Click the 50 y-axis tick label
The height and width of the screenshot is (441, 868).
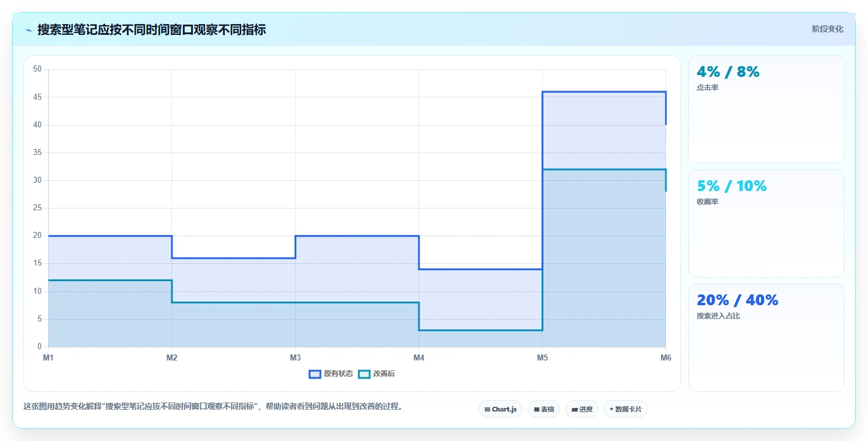(37, 69)
